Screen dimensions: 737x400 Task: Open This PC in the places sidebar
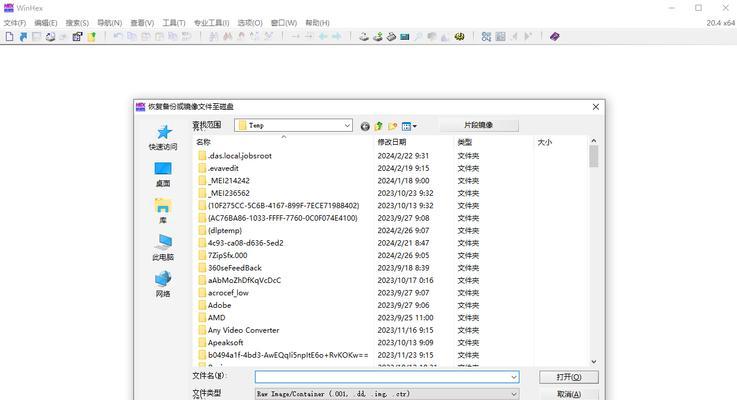click(163, 248)
